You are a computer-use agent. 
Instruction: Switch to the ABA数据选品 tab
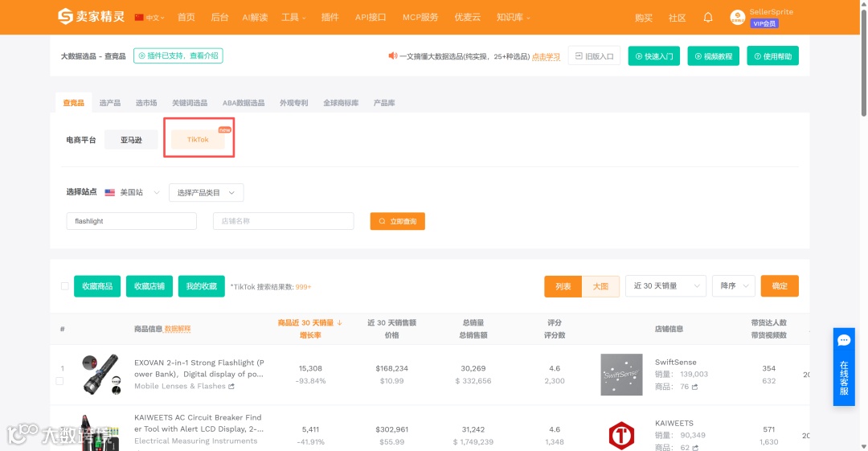pyautogui.click(x=244, y=103)
